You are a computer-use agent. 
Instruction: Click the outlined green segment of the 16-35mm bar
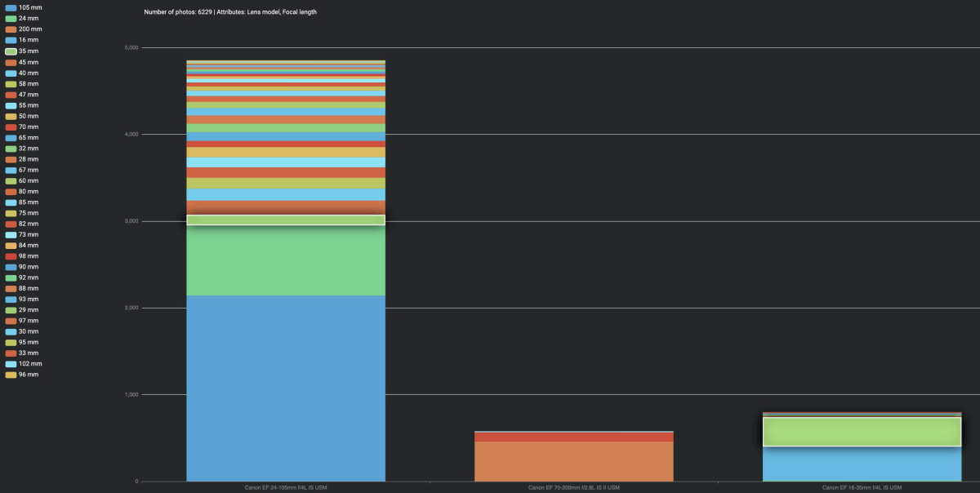point(862,430)
